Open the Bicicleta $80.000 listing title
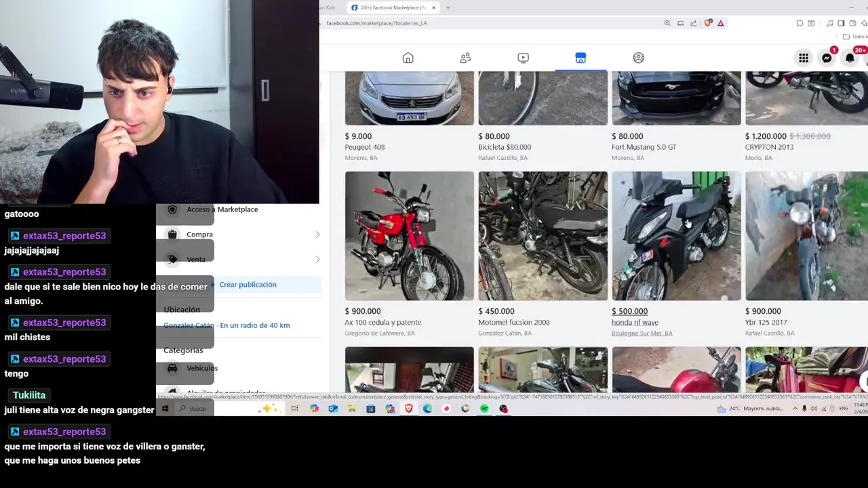The height and width of the screenshot is (488, 868). (505, 147)
